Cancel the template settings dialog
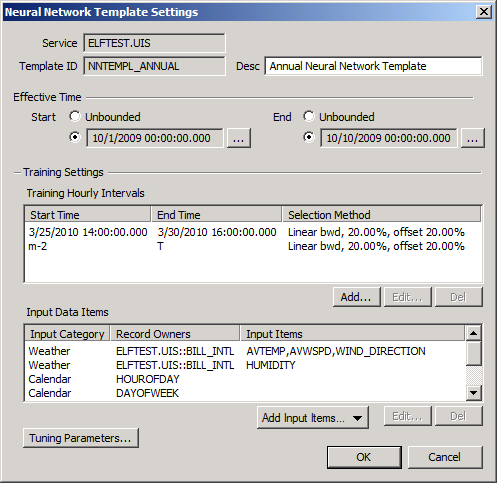 pyautogui.click(x=445, y=457)
